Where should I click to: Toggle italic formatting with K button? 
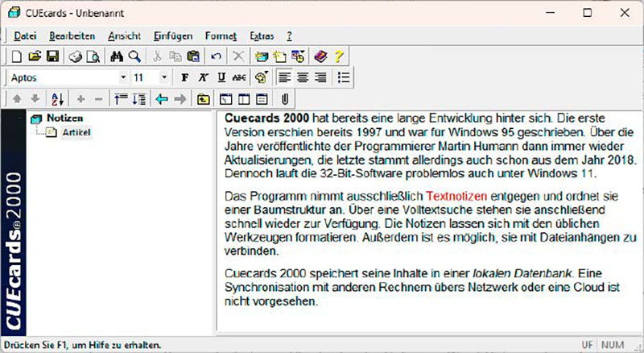click(x=203, y=77)
